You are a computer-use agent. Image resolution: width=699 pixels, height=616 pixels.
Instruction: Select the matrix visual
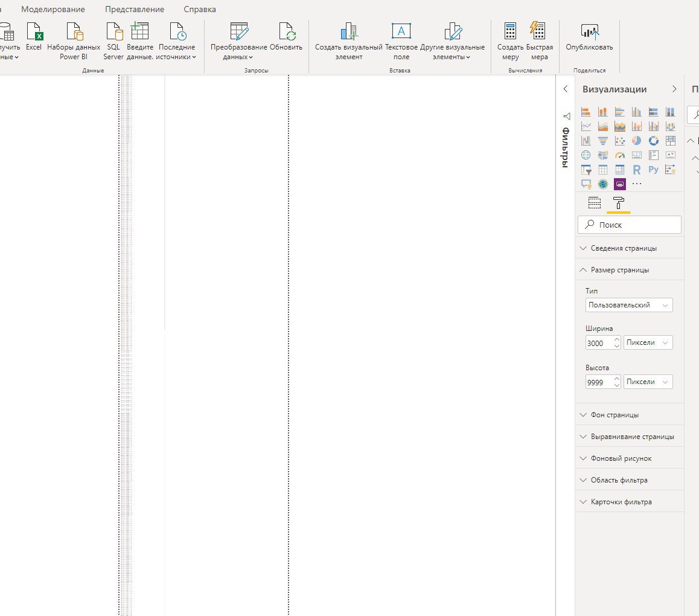coord(620,170)
